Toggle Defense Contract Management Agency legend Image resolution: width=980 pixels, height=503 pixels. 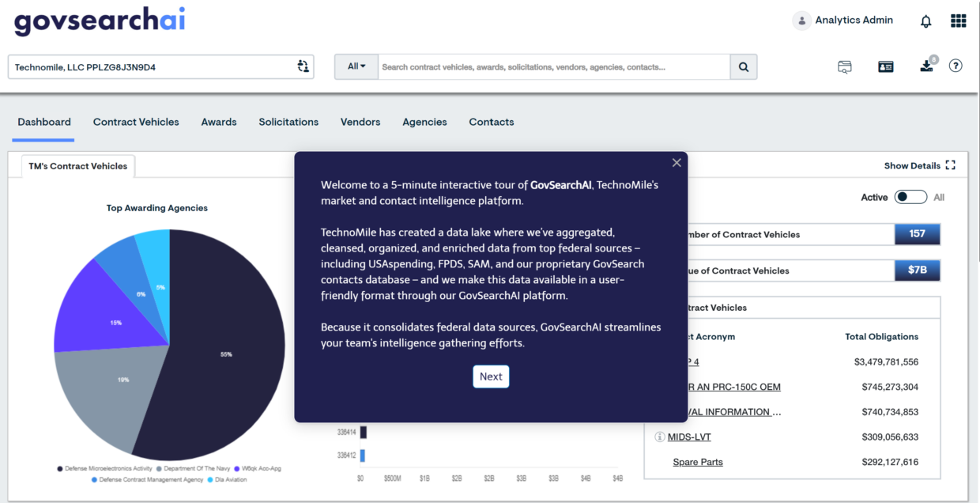147,480
